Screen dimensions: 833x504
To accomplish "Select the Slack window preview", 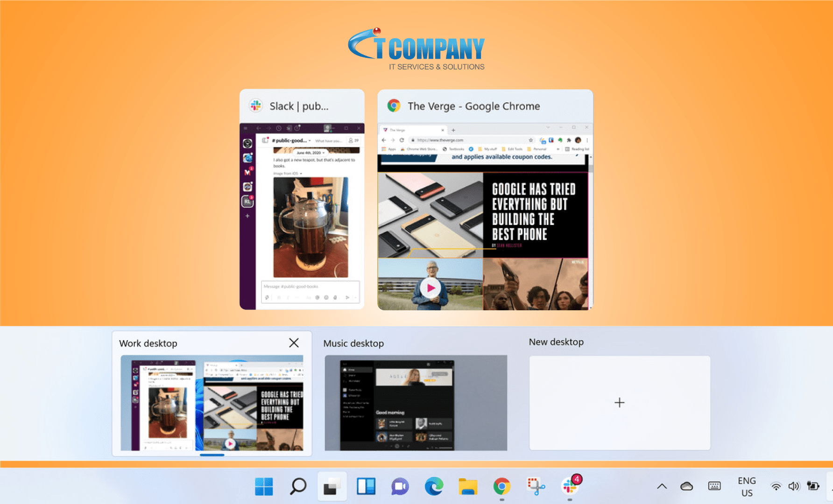I will [302, 199].
